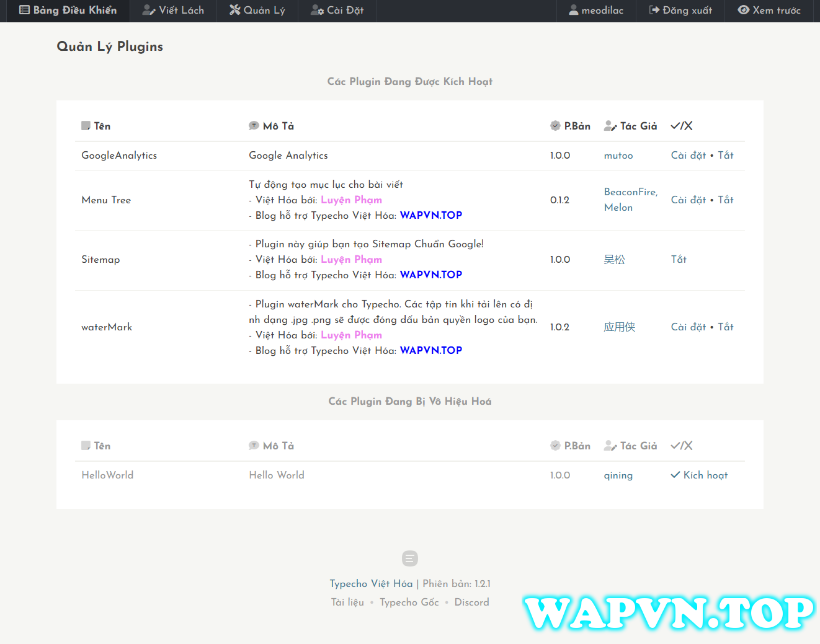This screenshot has height=644, width=820.
Task: Click the pen-user icon beside Viết Lách
Action: [149, 10]
